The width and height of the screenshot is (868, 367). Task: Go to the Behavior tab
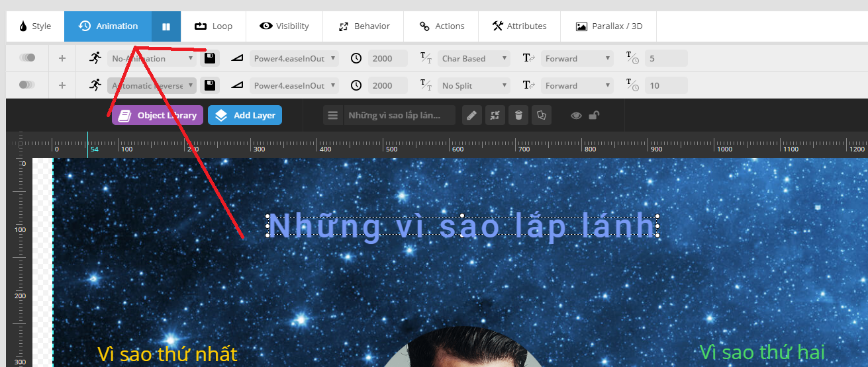coord(363,26)
